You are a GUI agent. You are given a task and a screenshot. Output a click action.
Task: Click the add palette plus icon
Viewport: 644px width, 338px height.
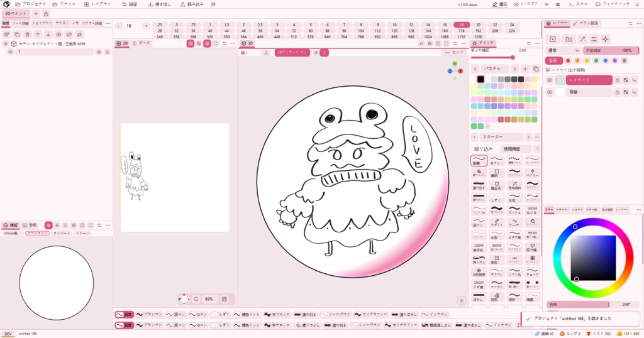pyautogui.click(x=525, y=68)
